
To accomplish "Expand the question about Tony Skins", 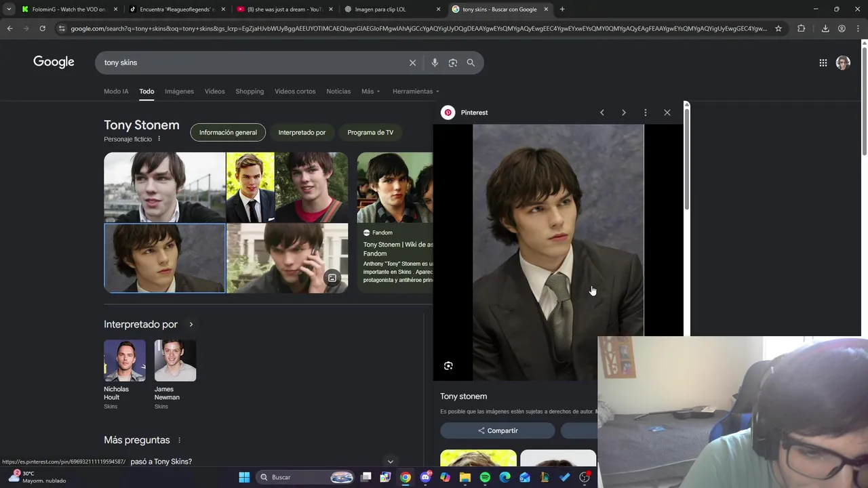I will coord(390,462).
